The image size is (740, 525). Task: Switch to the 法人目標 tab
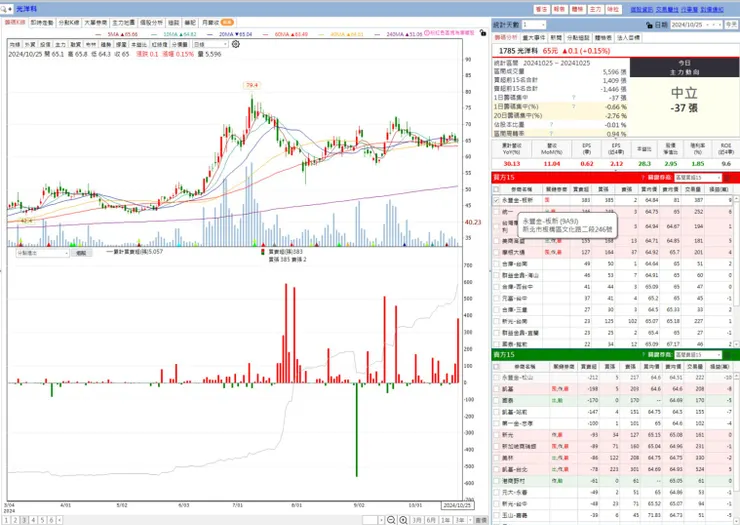(x=628, y=37)
